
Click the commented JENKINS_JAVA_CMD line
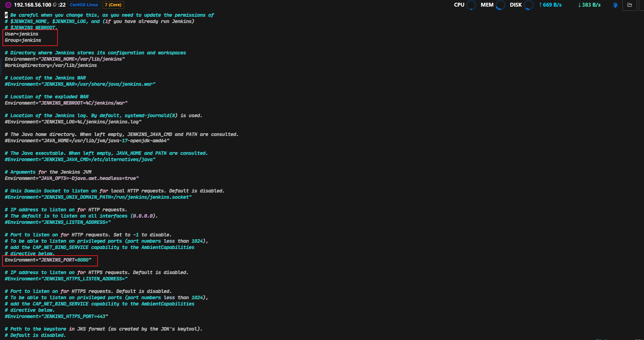(80, 159)
